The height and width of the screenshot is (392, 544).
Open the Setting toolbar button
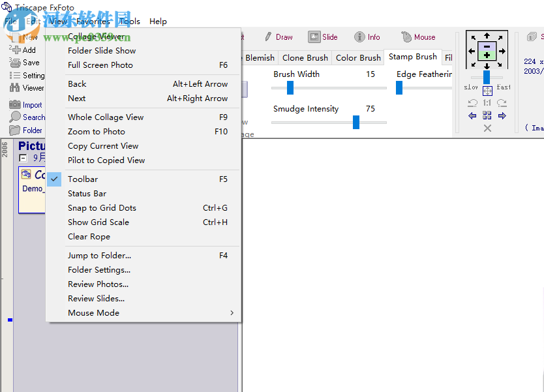[x=27, y=75]
